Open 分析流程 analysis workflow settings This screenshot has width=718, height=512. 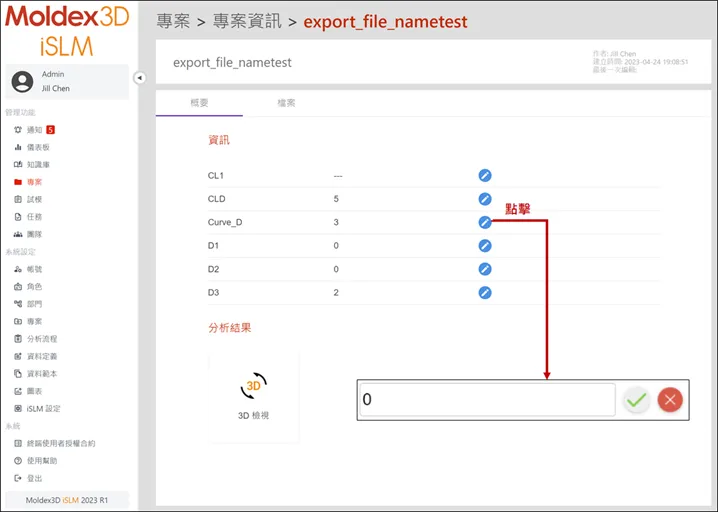click(x=36, y=339)
